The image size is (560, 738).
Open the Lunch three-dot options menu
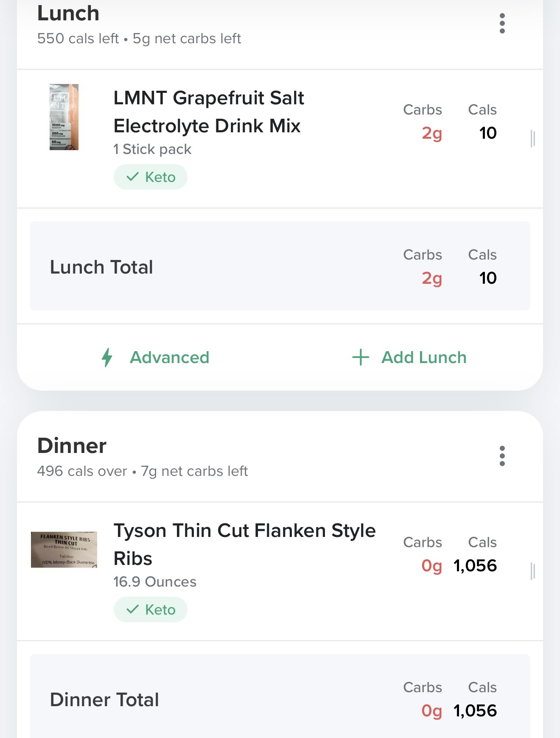click(x=502, y=23)
